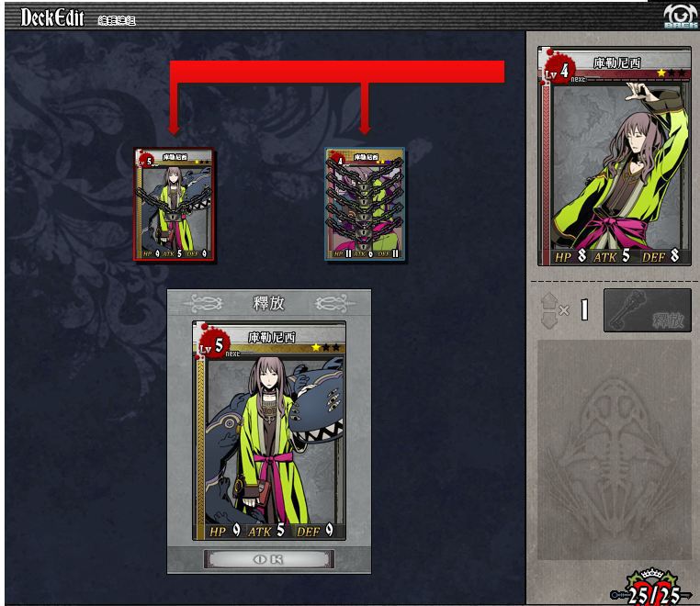Click the padlock on chained Lv 5 card
This screenshot has width=700, height=606.
175,218
